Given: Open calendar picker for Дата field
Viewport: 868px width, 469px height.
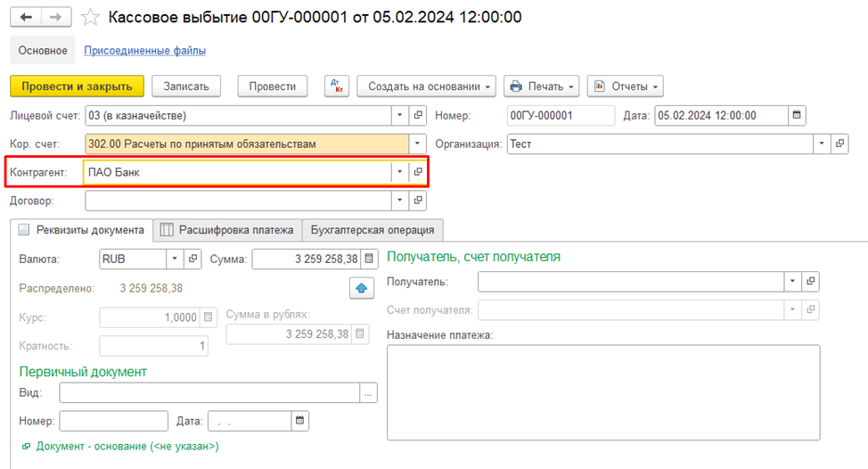Looking at the screenshot, I should [x=797, y=115].
